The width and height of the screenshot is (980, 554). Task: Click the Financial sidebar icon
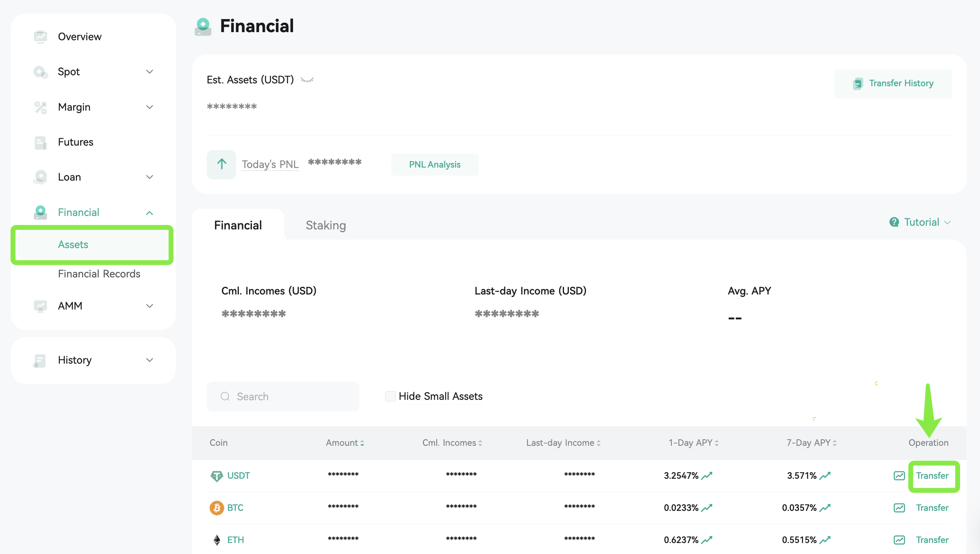tap(40, 212)
